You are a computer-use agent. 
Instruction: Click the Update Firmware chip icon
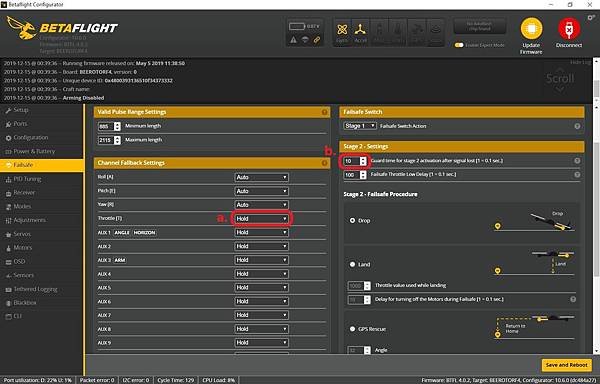pos(531,29)
